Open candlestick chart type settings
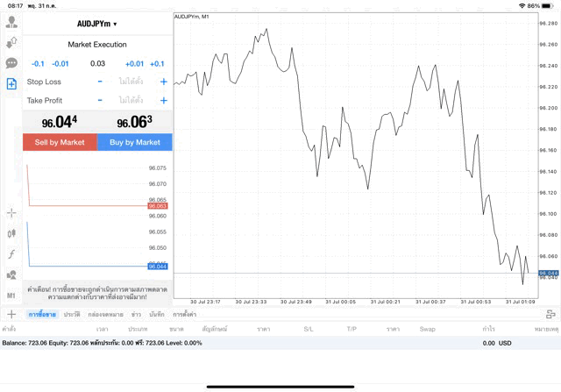This screenshot has width=561, height=392. (11, 233)
